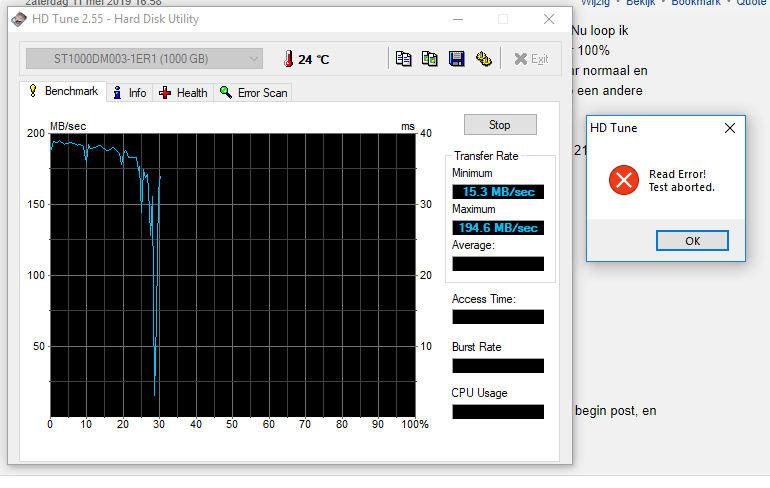Click the Exit button in toolbar
This screenshot has width=770, height=488.
point(531,59)
